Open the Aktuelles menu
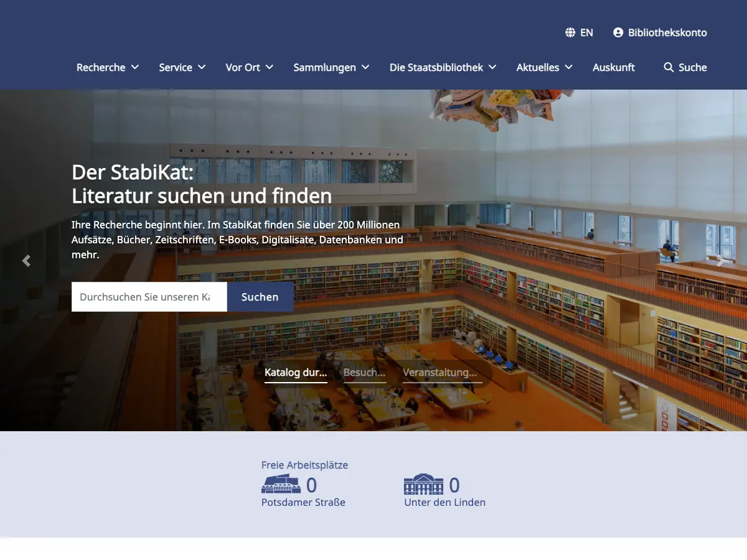Image resolution: width=747 pixels, height=560 pixels. tap(538, 67)
